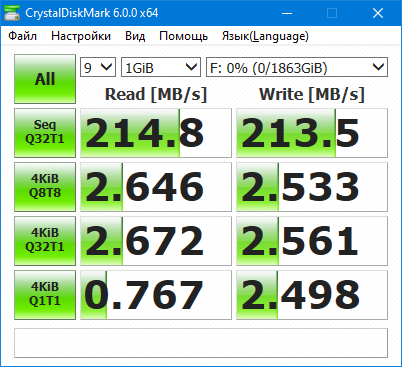The image size is (402, 367).
Task: Open the test count dropdown showing 9
Action: pyautogui.click(x=98, y=67)
